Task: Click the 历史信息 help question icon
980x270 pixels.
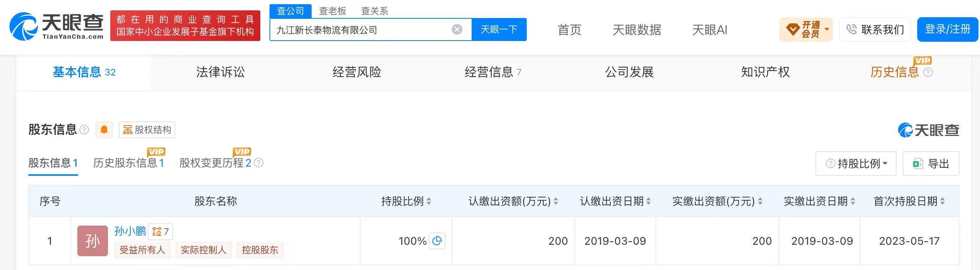Action: click(x=928, y=72)
